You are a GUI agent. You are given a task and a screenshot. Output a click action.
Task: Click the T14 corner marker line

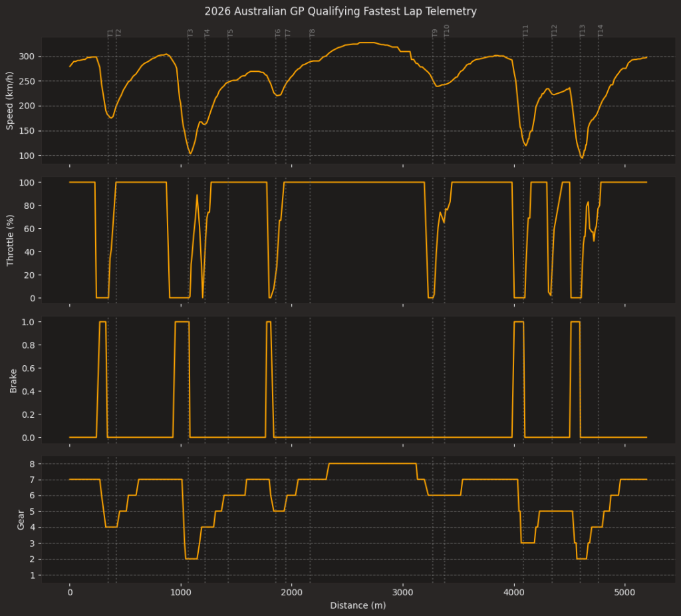598,100
